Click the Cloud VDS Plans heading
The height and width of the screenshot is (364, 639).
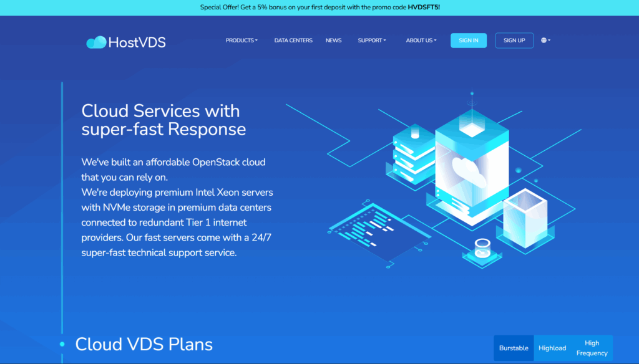tap(144, 344)
